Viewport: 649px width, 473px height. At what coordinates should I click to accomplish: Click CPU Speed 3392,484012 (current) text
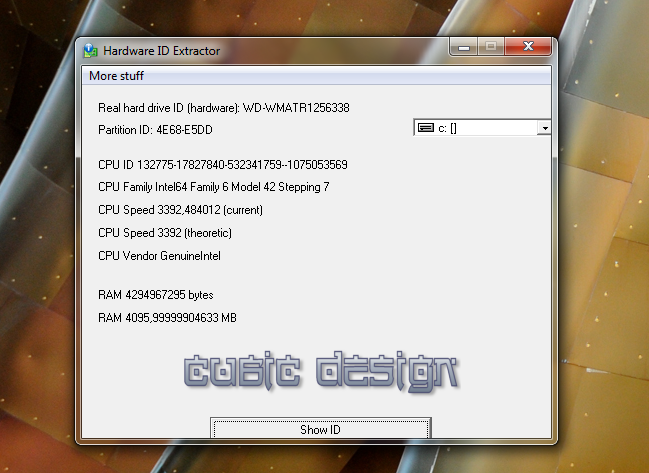[x=180, y=210]
